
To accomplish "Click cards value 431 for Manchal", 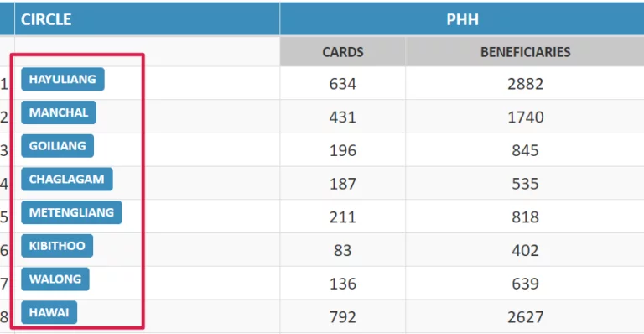I will pyautogui.click(x=342, y=117).
